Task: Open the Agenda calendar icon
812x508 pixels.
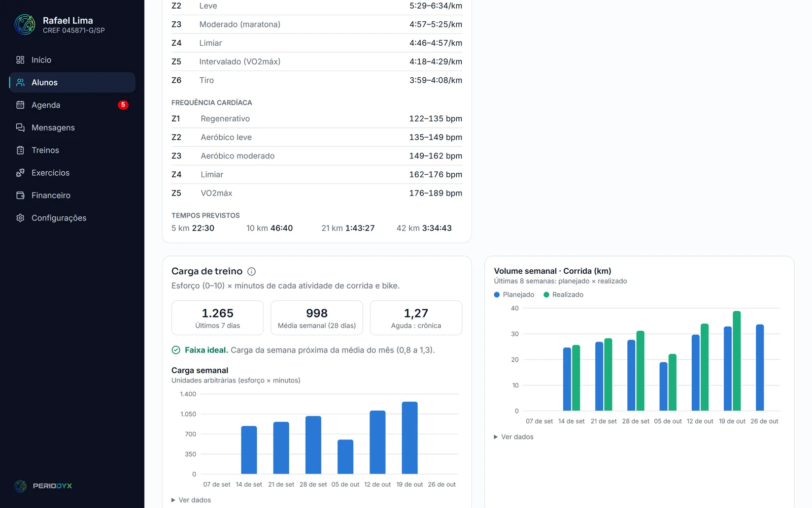Action: click(20, 105)
